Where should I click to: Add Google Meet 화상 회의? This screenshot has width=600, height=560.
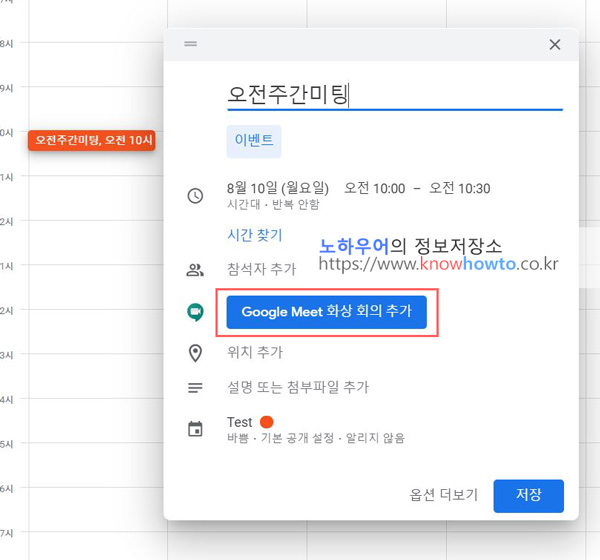click(x=326, y=312)
